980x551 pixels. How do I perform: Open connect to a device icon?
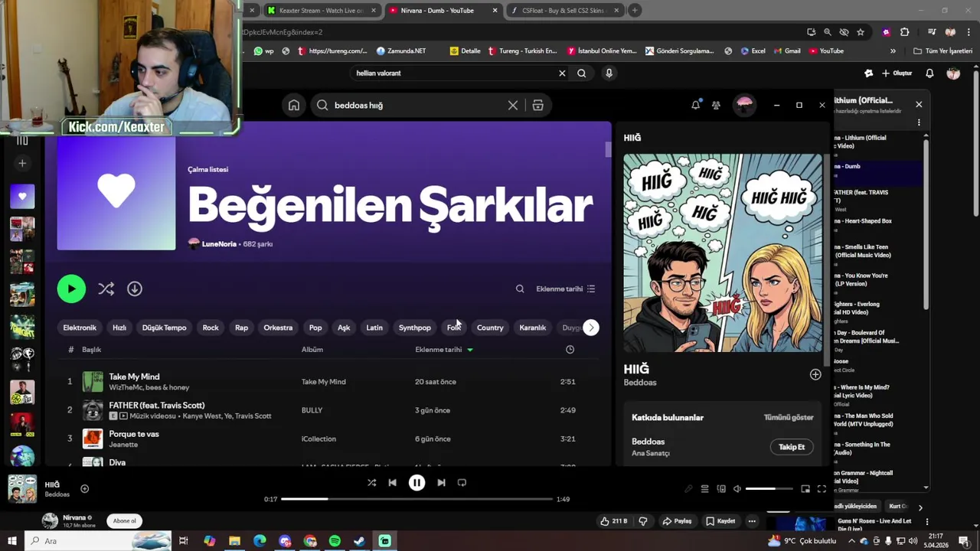(x=721, y=489)
